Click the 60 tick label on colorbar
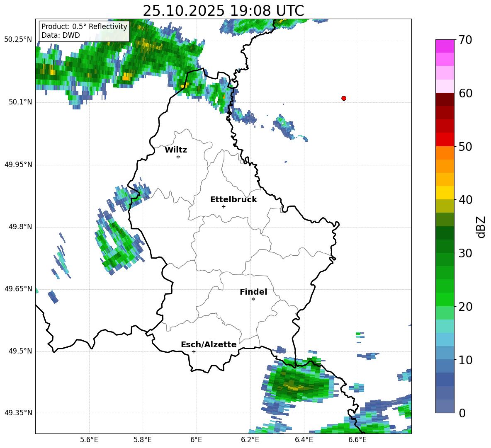Viewport: 491px width, 448px height. [465, 93]
